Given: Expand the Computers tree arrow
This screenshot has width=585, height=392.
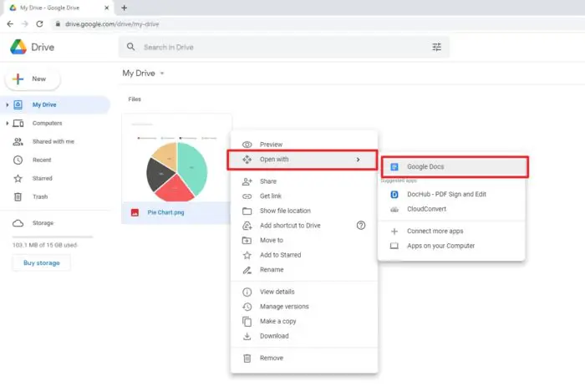Looking at the screenshot, I should [x=7, y=123].
